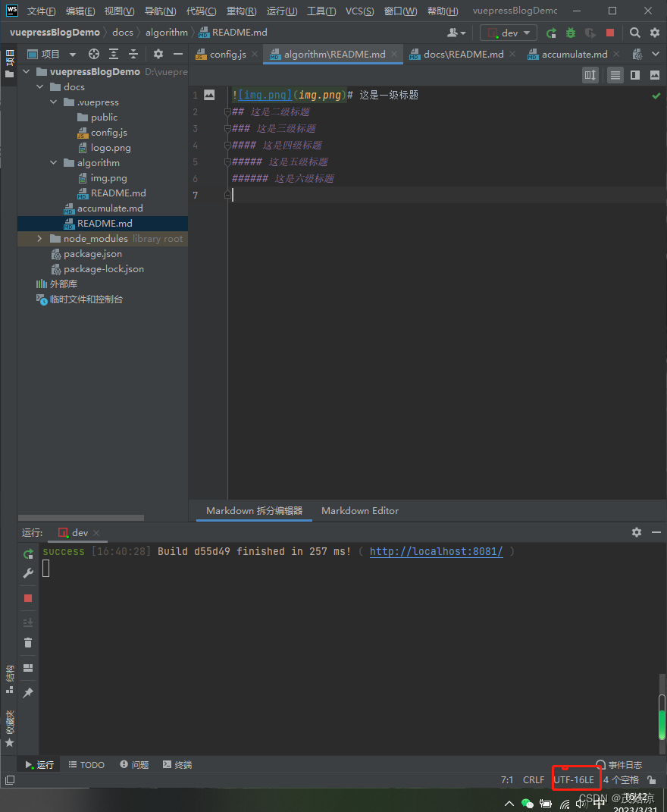Show editor-only view via the lines icon
Image resolution: width=667 pixels, height=812 pixels.
click(615, 75)
